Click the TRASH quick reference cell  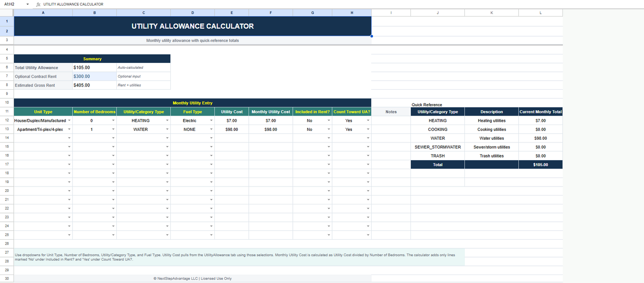[x=438, y=156]
